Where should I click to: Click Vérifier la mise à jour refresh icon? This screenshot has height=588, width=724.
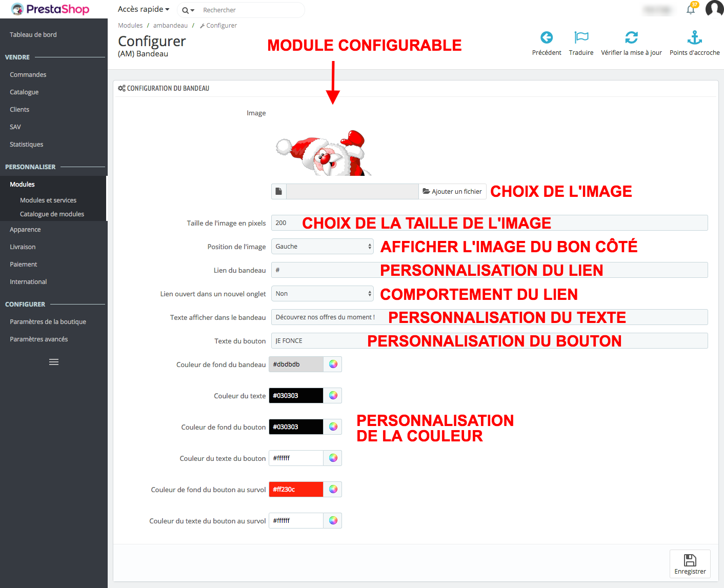tap(631, 37)
